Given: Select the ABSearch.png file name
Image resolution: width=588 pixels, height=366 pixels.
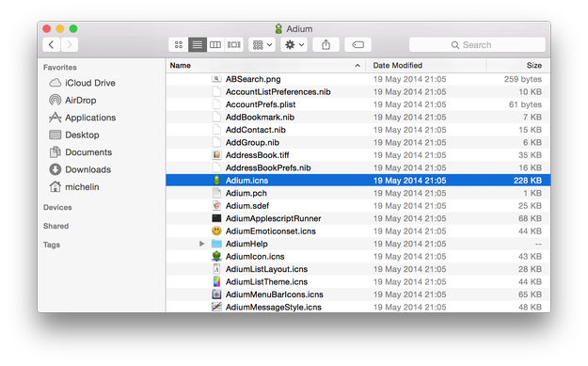Looking at the screenshot, I should click(x=253, y=79).
